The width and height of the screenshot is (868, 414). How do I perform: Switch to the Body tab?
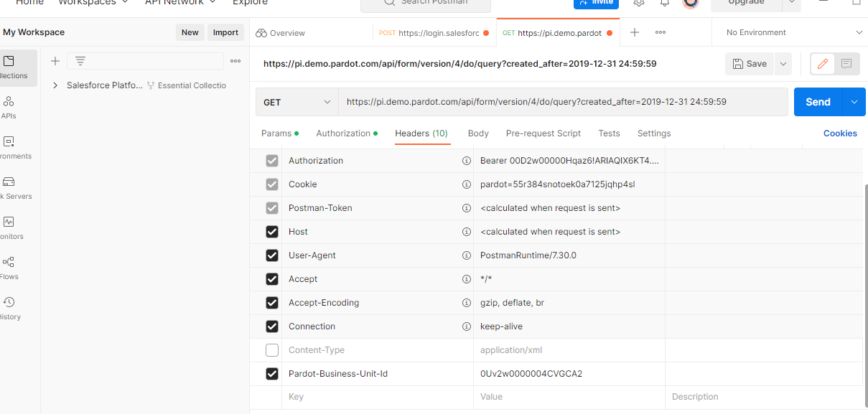pos(478,133)
